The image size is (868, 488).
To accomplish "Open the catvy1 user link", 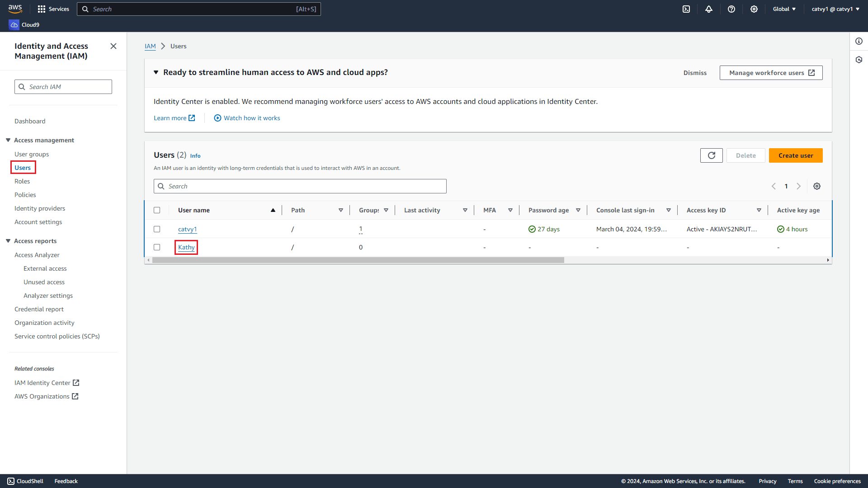I will (x=187, y=229).
